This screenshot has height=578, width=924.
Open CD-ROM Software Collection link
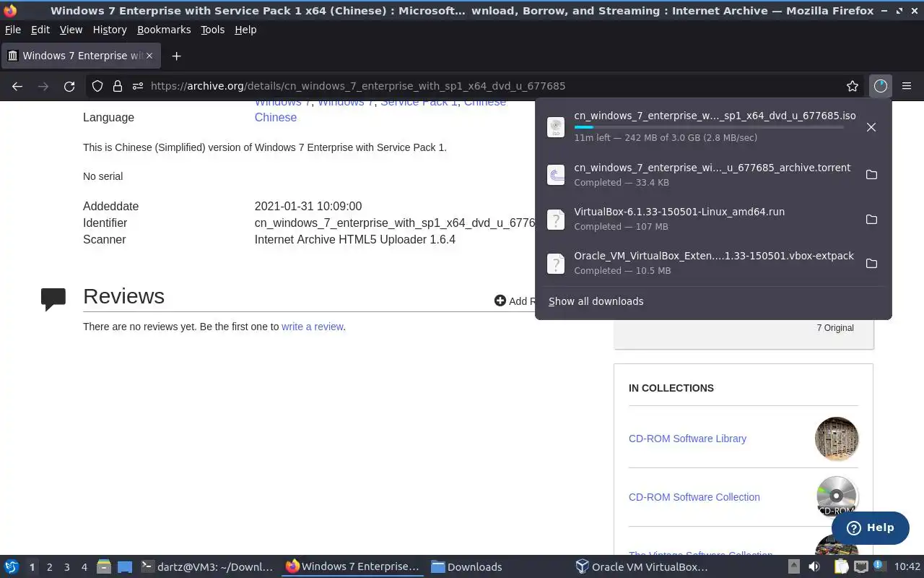(694, 497)
